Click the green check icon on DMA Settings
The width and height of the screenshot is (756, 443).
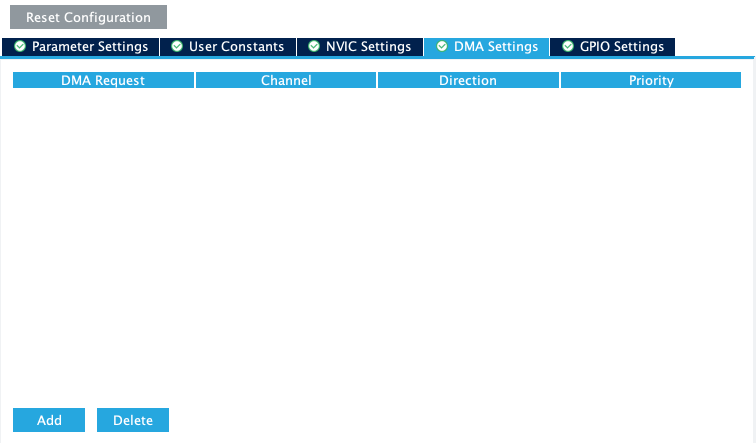tap(442, 46)
